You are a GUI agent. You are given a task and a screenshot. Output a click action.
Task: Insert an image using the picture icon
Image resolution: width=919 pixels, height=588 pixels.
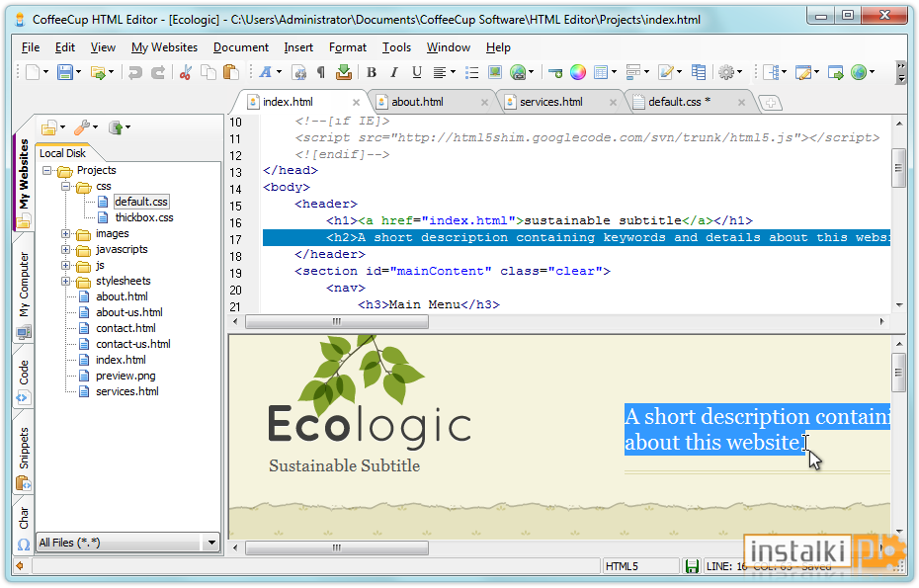tap(495, 72)
